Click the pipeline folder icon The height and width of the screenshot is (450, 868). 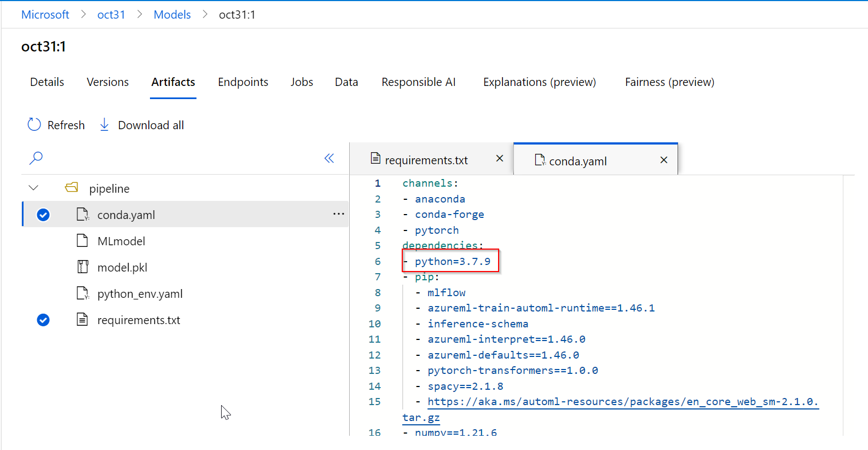(72, 188)
